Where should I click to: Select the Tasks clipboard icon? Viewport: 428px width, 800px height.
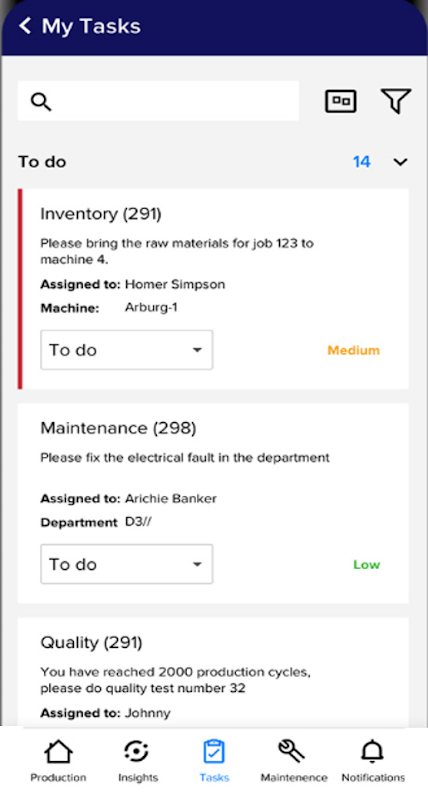[214, 752]
